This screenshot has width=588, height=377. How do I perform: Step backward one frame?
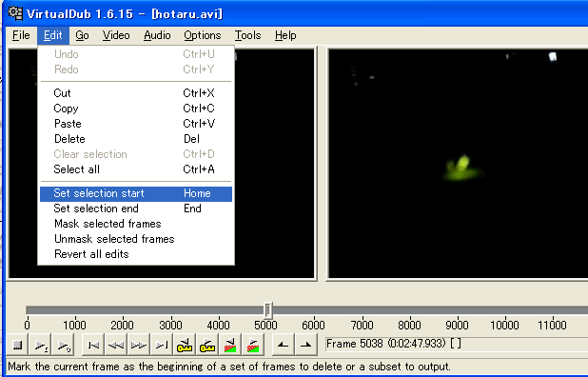116,345
